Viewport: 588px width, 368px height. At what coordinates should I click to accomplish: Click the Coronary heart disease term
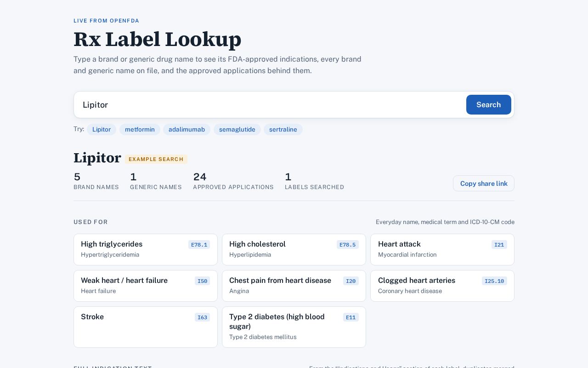pos(410,291)
